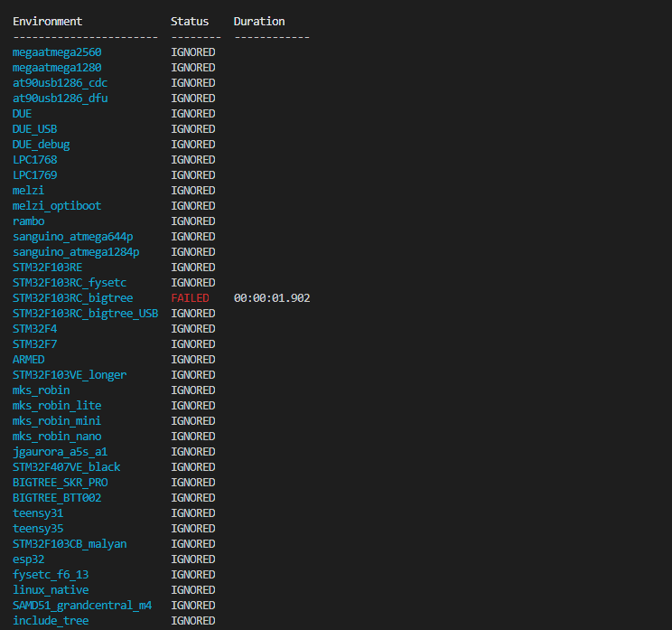
Task: Select the sanguino_atmega1284p environment name
Action: pyautogui.click(x=76, y=252)
